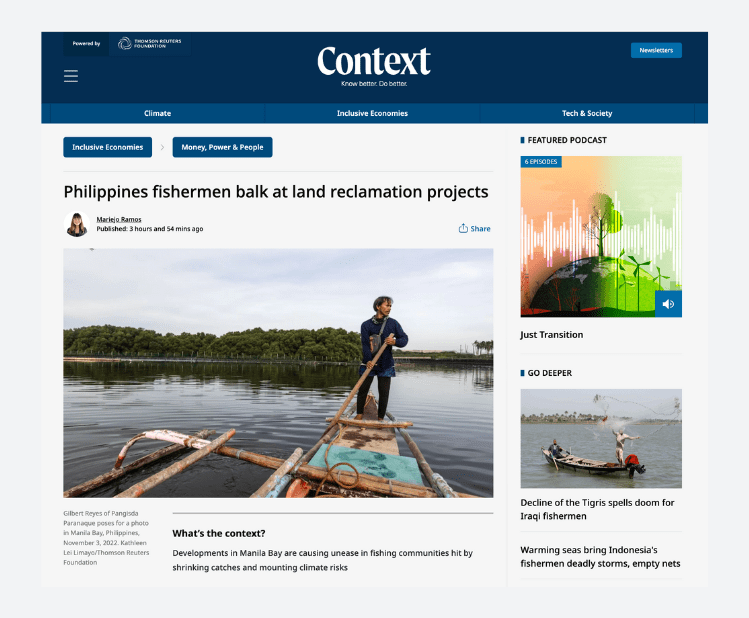This screenshot has height=618, width=749.
Task: Click the 6 Episodes badge
Action: coord(541,162)
